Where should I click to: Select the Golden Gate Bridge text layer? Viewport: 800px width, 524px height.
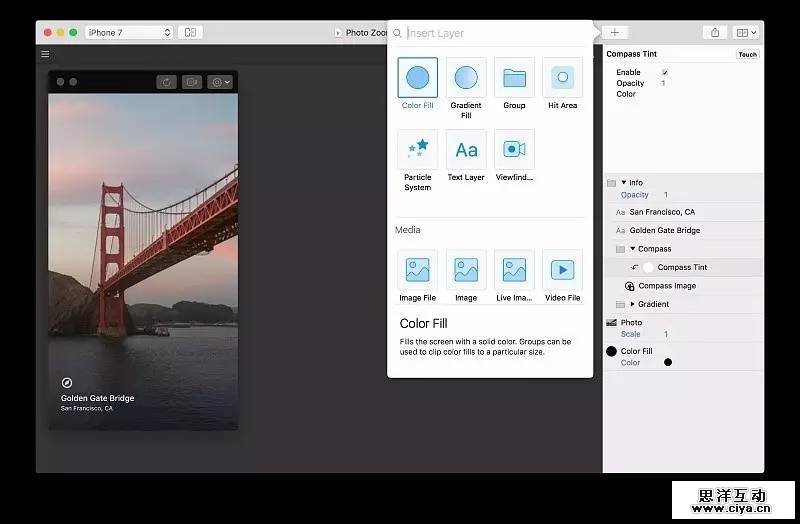664,231
